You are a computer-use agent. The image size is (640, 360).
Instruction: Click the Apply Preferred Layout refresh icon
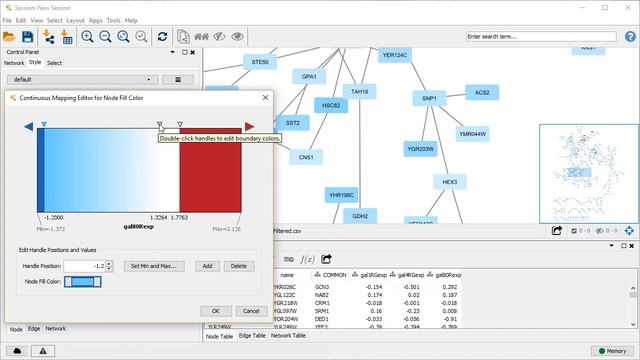pos(162,37)
